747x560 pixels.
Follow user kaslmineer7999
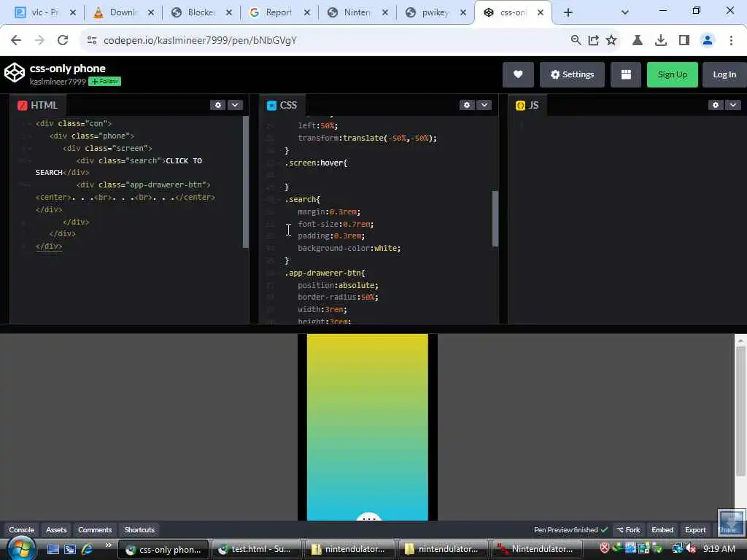coord(105,82)
